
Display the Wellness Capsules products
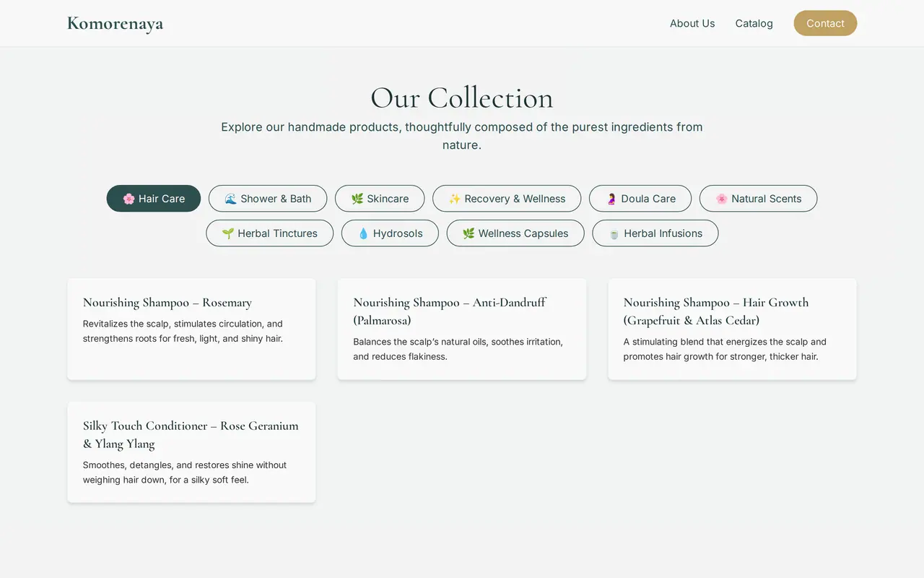point(515,233)
